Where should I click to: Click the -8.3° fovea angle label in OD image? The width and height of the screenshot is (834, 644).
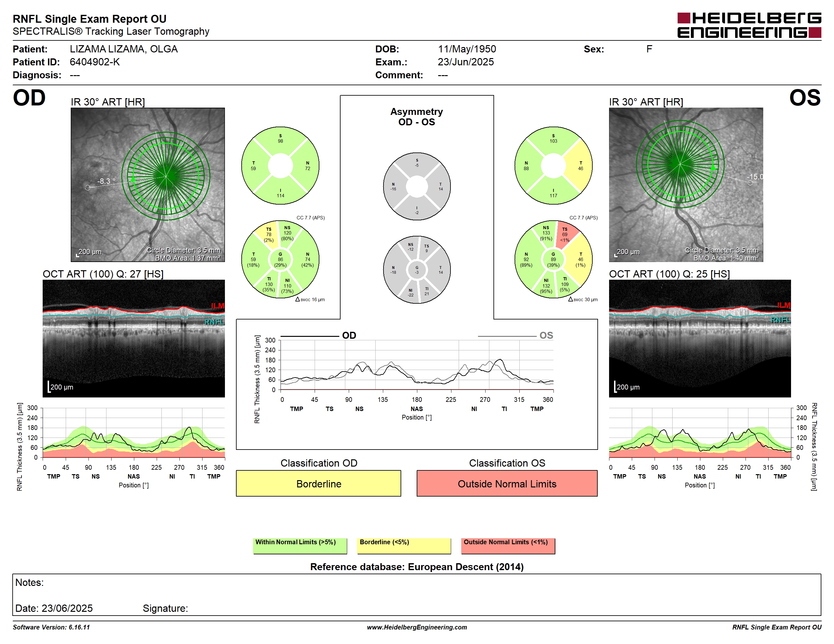[x=106, y=181]
